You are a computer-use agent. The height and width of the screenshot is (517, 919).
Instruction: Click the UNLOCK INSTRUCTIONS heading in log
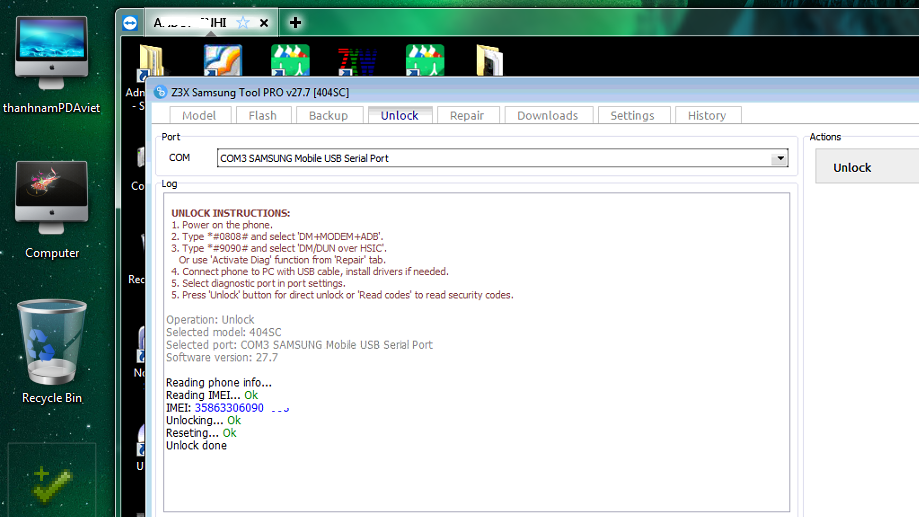tap(230, 213)
